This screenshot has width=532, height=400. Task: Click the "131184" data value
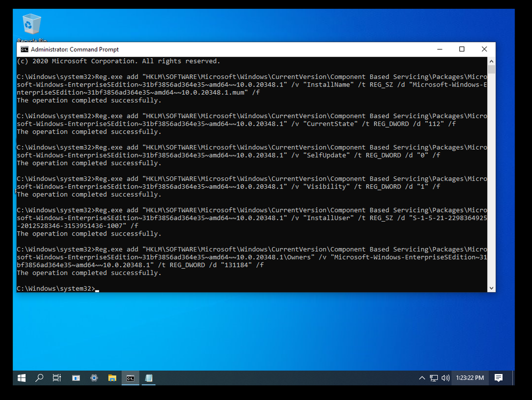pyautogui.click(x=236, y=265)
